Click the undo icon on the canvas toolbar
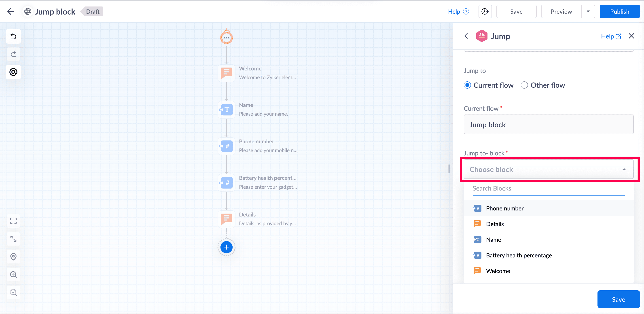 (13, 36)
